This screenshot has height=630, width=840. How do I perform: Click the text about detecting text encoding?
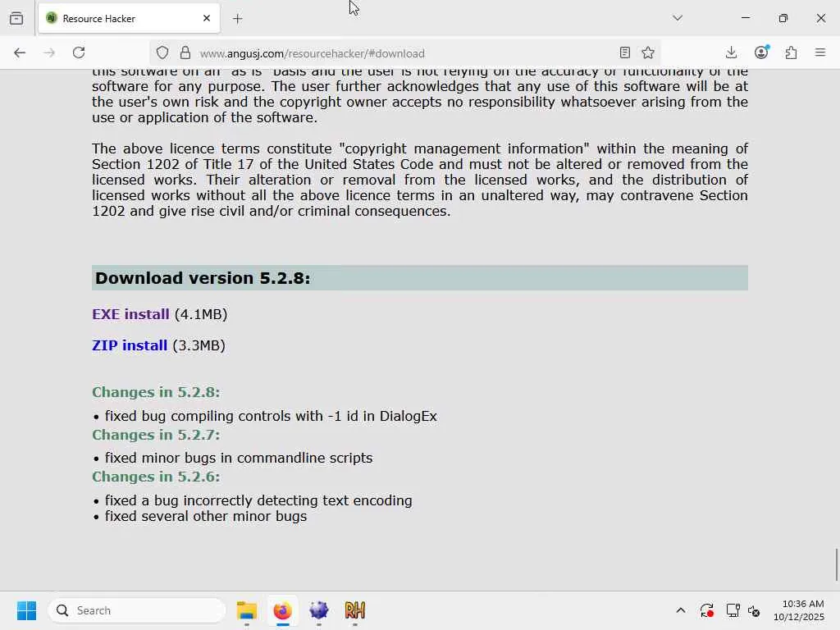coord(258,500)
